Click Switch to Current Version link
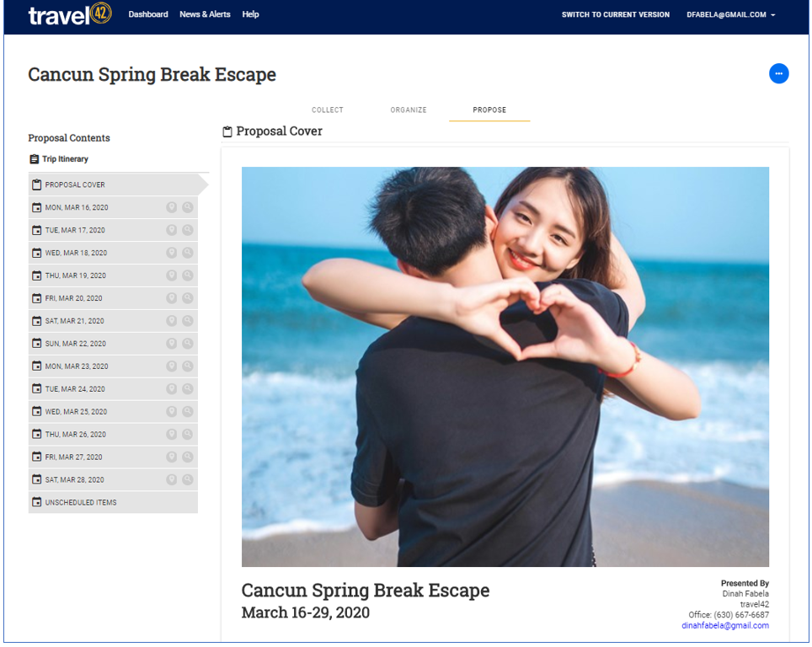The width and height of the screenshot is (812, 647). [x=616, y=15]
